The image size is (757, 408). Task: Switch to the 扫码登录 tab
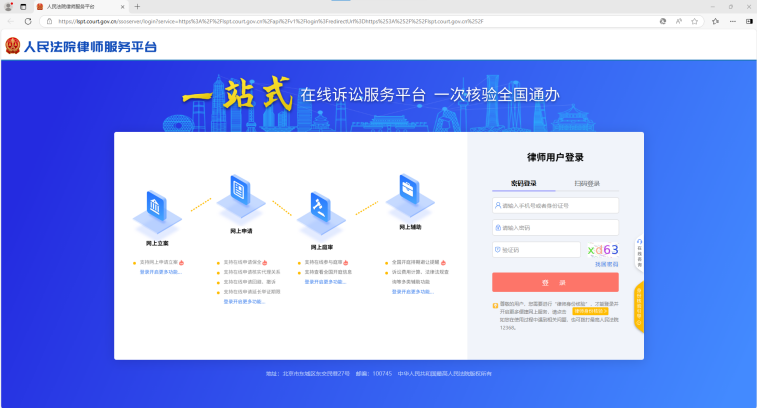point(587,184)
